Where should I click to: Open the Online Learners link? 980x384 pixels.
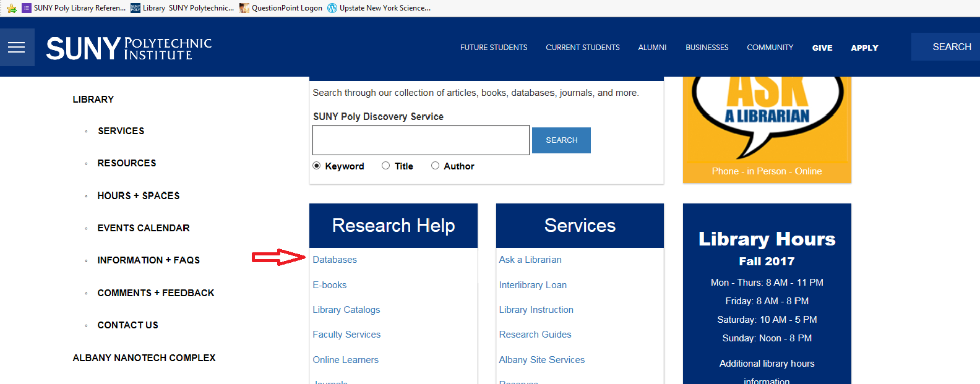(345, 360)
